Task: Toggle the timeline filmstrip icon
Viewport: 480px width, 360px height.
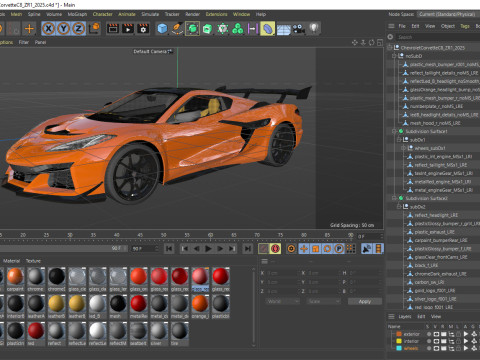Action: click(x=379, y=249)
